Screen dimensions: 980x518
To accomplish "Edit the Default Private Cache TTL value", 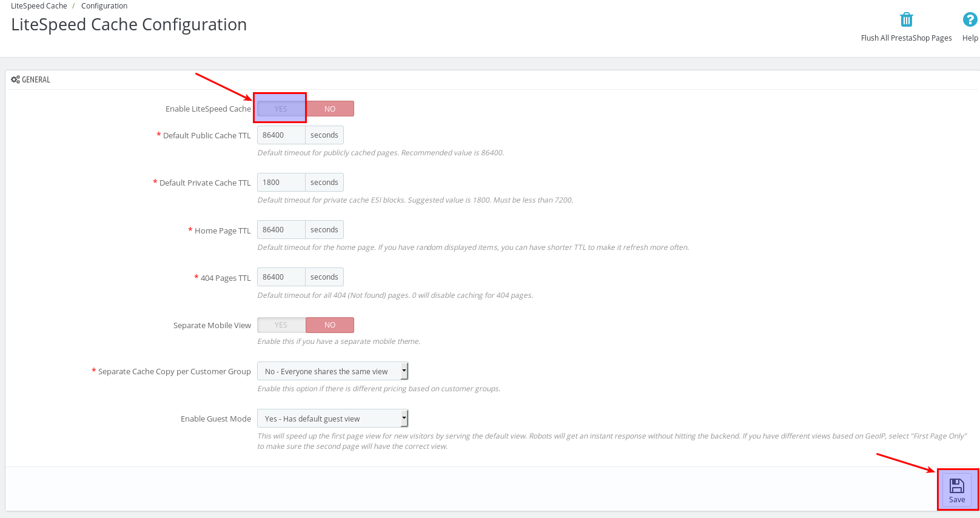I will [x=281, y=183].
